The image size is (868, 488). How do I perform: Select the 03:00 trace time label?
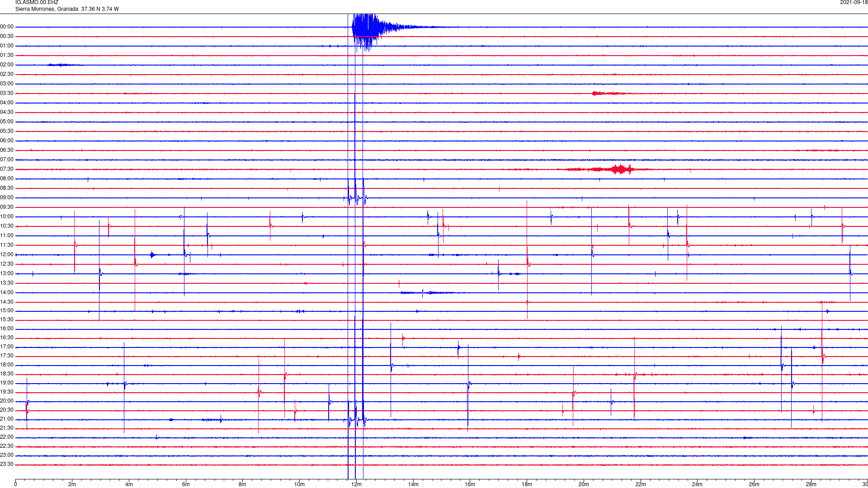click(7, 84)
